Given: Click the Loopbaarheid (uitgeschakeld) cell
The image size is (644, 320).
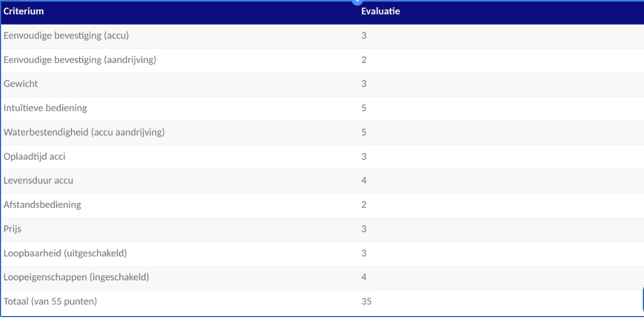Looking at the screenshot, I should (x=65, y=253).
